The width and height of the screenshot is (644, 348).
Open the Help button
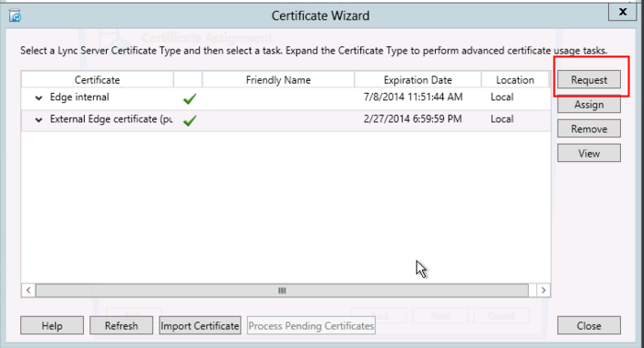[x=52, y=325]
